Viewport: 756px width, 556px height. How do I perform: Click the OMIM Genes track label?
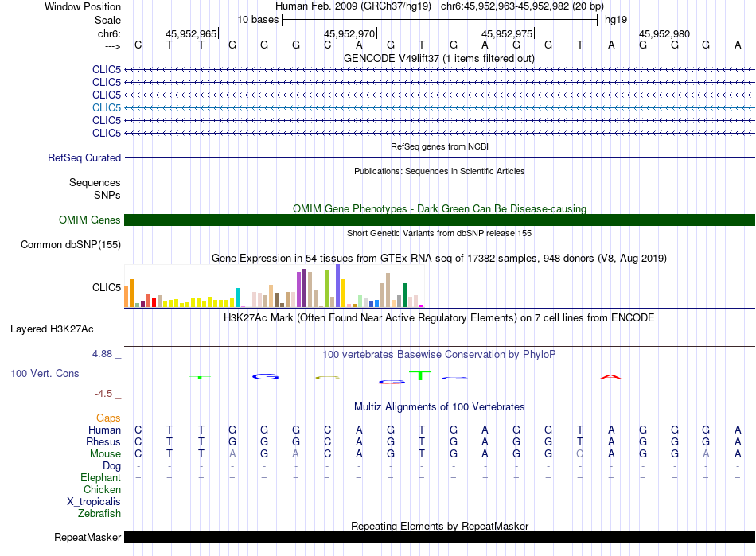(x=90, y=220)
